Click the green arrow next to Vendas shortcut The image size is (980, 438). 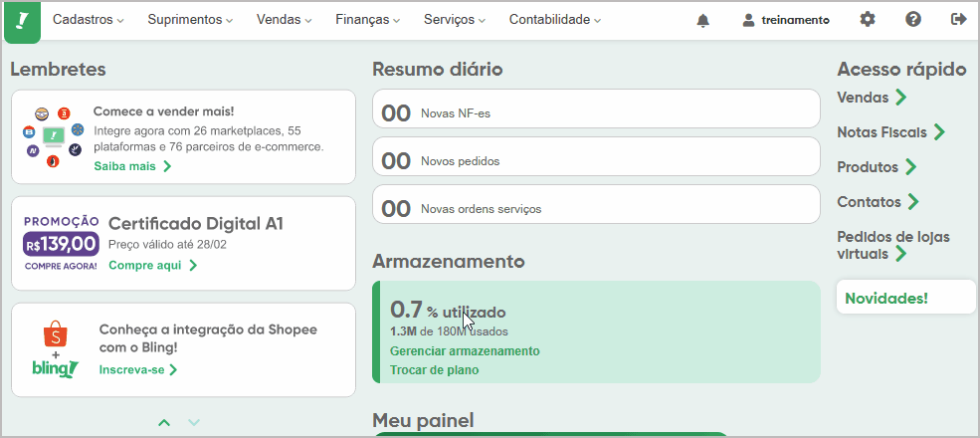point(900,98)
